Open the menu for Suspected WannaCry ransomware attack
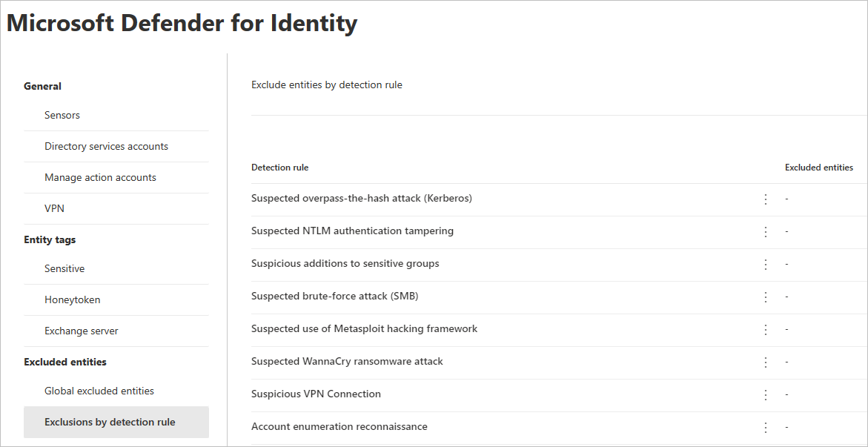868x447 pixels. tap(765, 362)
